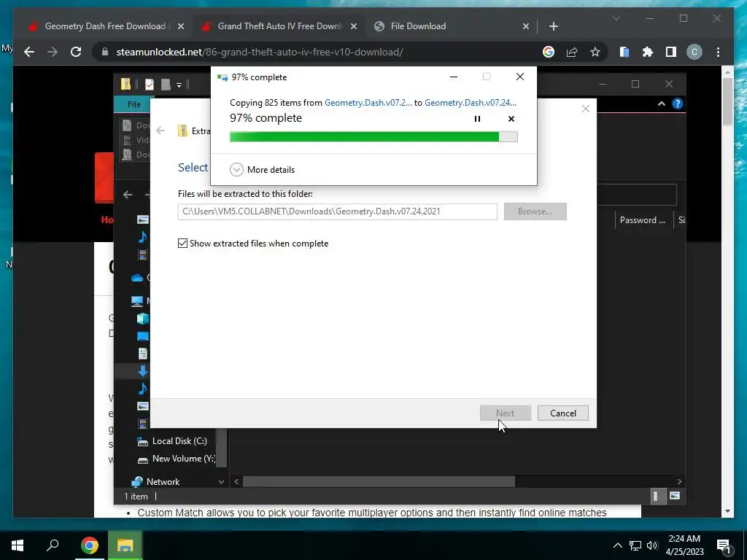Expand More details in copy dialog
The width and height of the screenshot is (747, 560).
click(263, 169)
